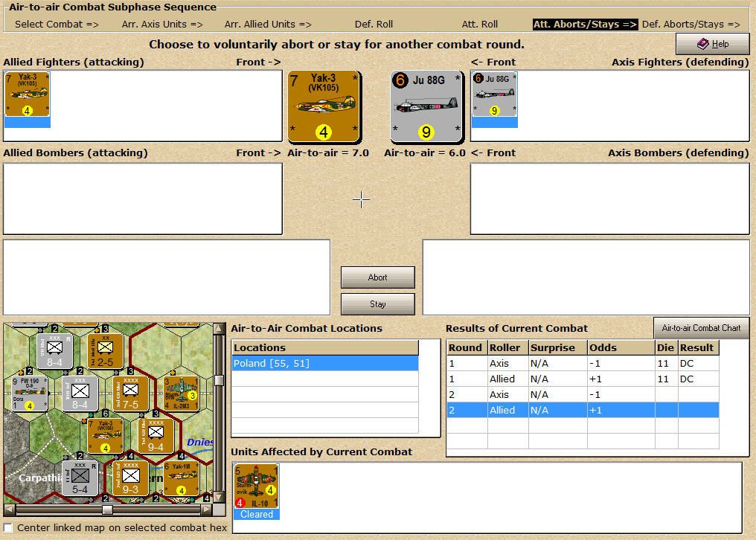Click the map vertical scrollbar down arrow
756x540 pixels.
(219, 497)
